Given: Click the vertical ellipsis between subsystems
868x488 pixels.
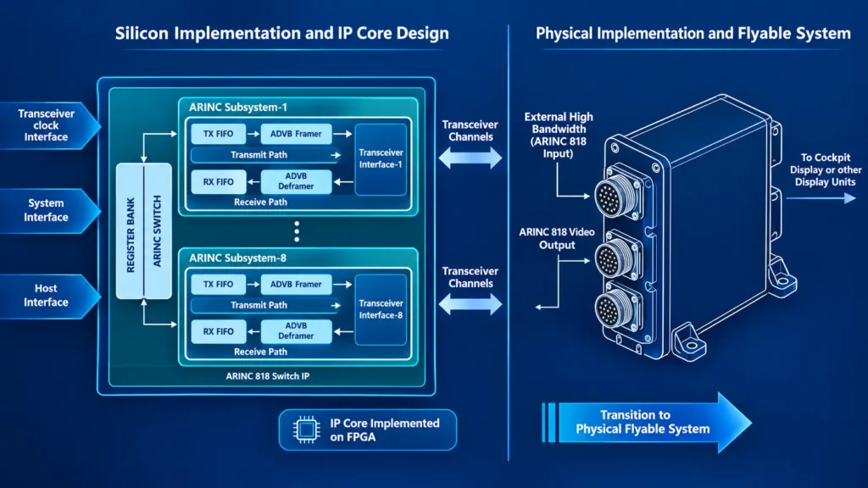Looking at the screenshot, I should (x=297, y=231).
